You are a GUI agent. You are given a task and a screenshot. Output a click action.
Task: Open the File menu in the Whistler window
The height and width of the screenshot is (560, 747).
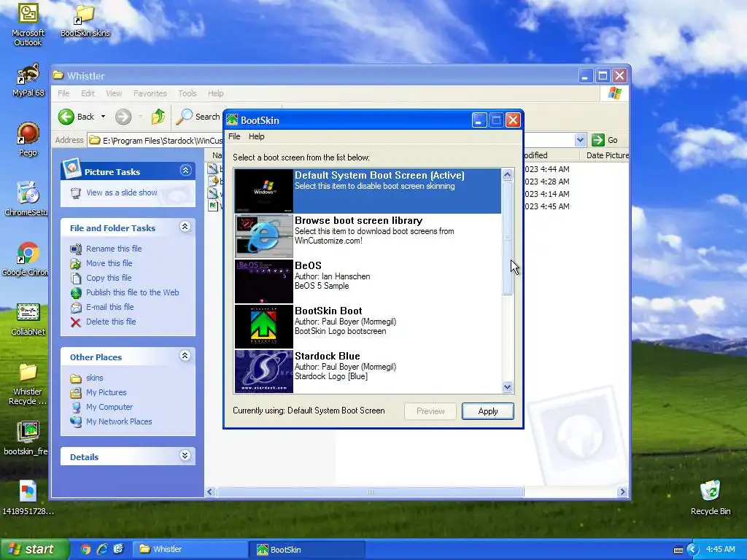tap(64, 93)
